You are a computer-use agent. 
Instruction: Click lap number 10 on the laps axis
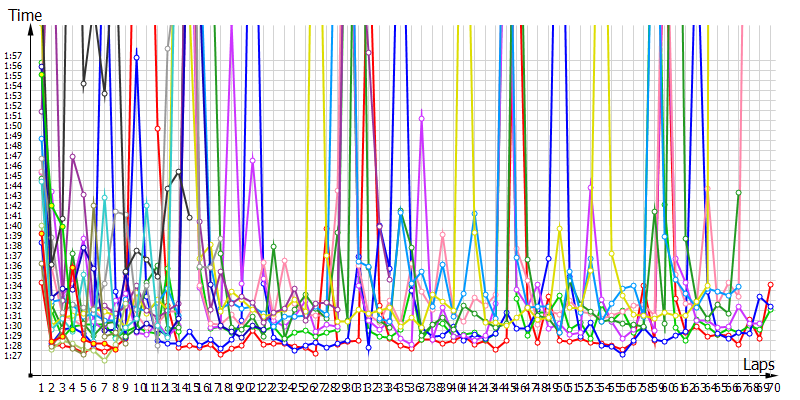coord(137,387)
